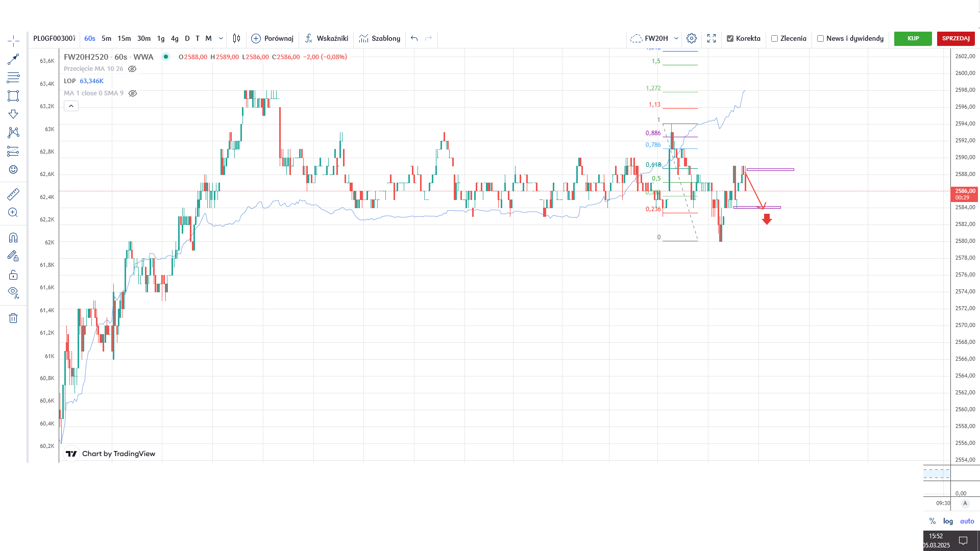980x551 pixels.
Task: Click the PL0GF003007 symbol search field
Action: click(x=54, y=38)
